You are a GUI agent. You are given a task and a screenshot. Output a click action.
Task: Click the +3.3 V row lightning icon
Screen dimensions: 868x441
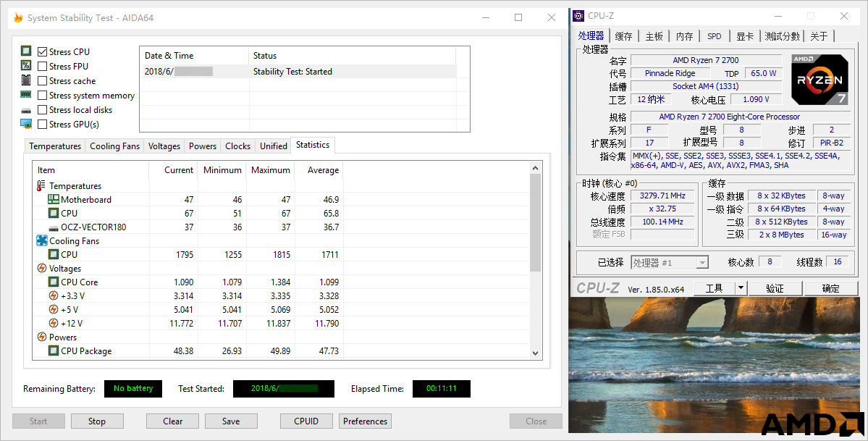pos(53,296)
